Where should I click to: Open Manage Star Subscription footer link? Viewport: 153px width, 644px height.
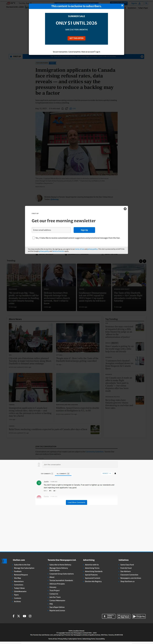(x=24, y=568)
